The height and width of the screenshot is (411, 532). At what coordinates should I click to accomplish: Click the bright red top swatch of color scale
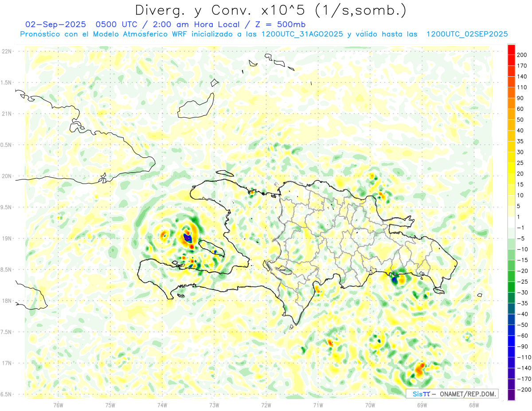pos(511,50)
